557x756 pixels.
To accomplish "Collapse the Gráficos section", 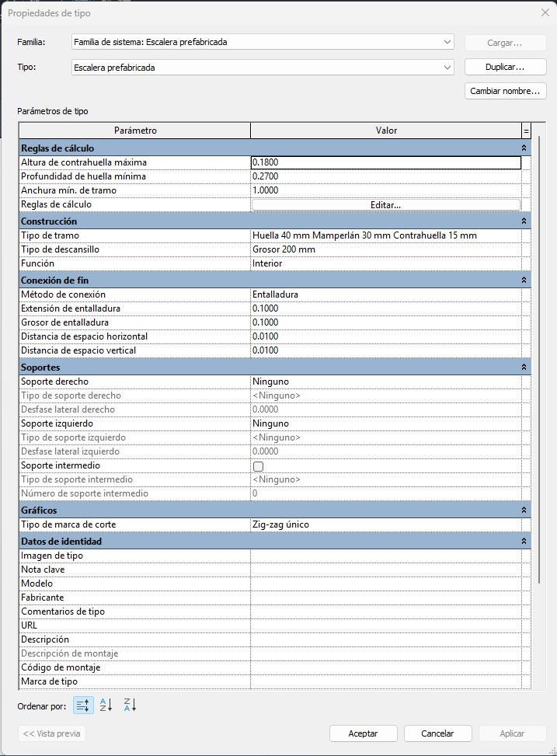I will (524, 510).
